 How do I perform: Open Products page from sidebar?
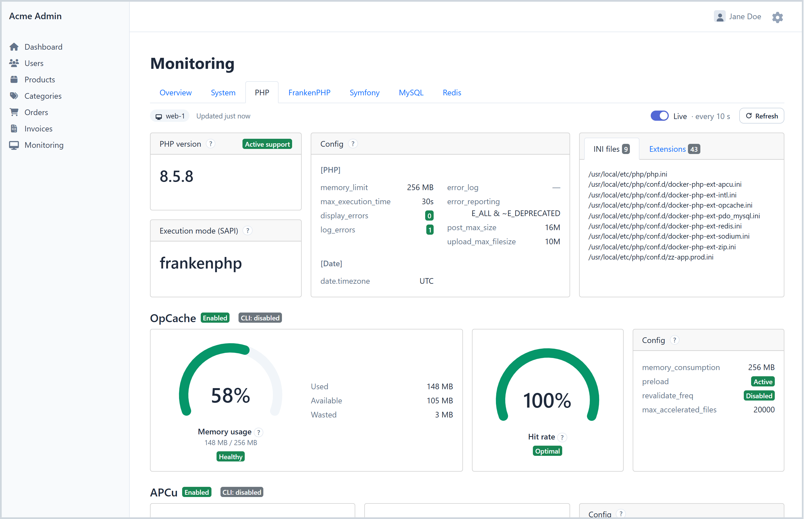[39, 80]
